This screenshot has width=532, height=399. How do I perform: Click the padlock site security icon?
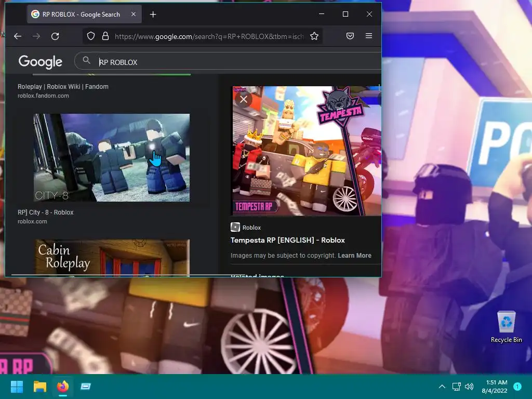105,36
